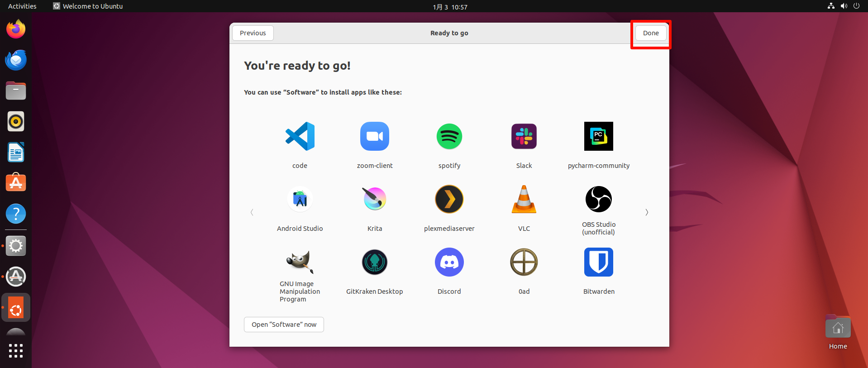Choose the Spotify app icon
Viewport: 868px width, 368px height.
click(449, 136)
